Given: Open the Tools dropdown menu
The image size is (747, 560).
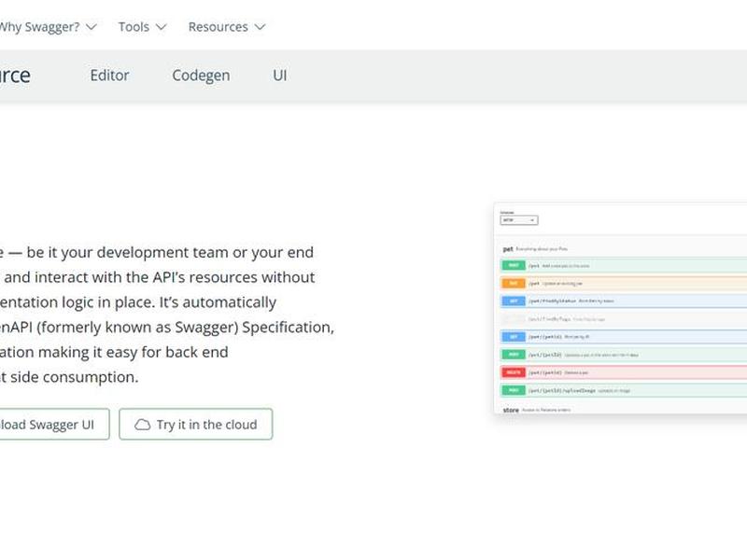Looking at the screenshot, I should point(143,27).
